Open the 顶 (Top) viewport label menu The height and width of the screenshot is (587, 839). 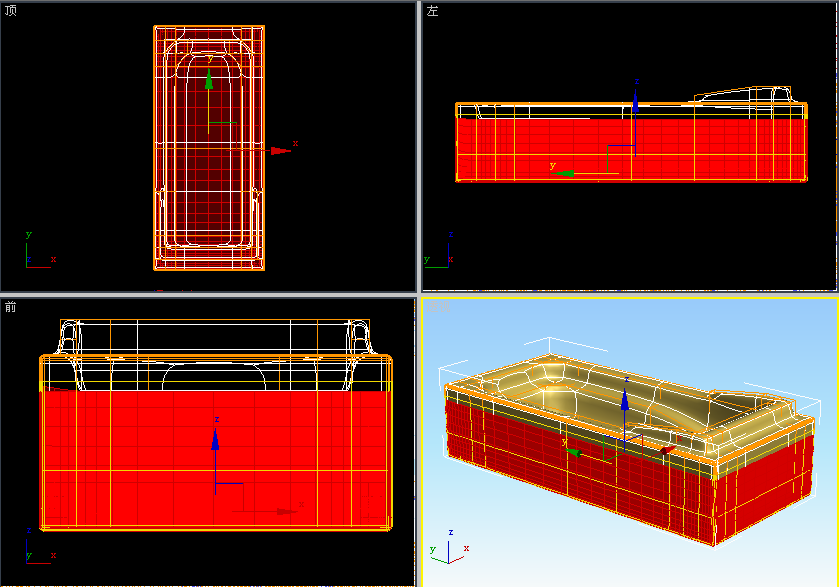pyautogui.click(x=11, y=11)
